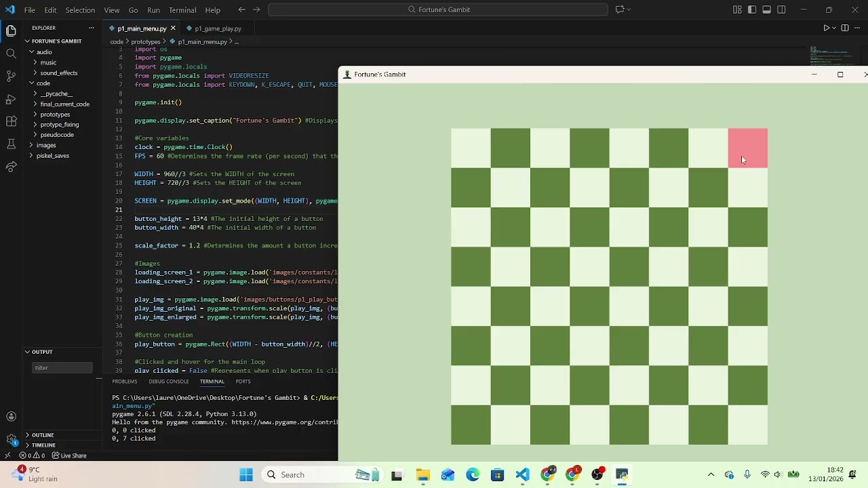Click the Fortune's Gambit command center search
868x488 pixels.
point(438,9)
